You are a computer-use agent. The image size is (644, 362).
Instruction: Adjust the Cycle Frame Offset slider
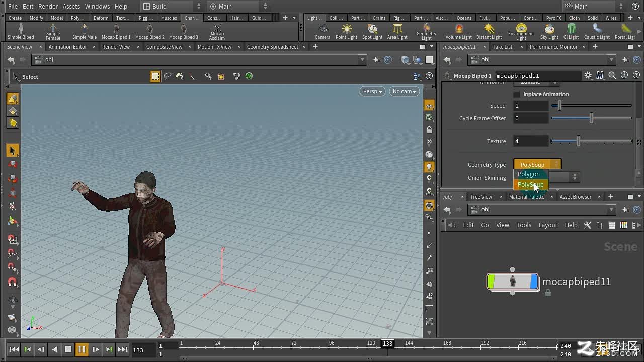coord(592,118)
